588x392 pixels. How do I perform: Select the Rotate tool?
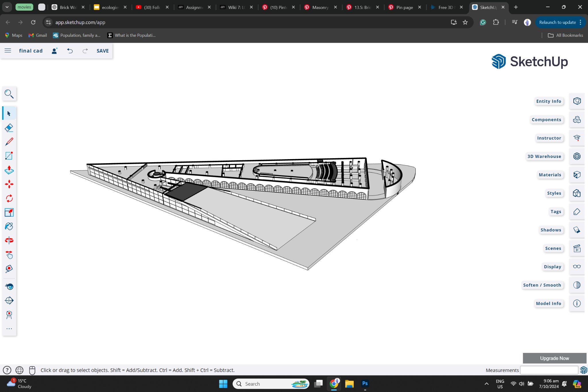(9, 198)
